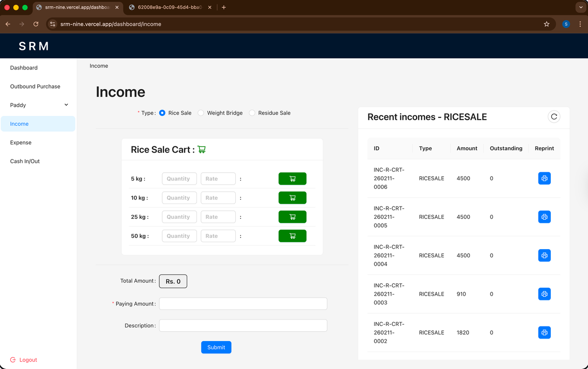Open the Income sidebar item
Screen dimensions: 588x369
38,124
